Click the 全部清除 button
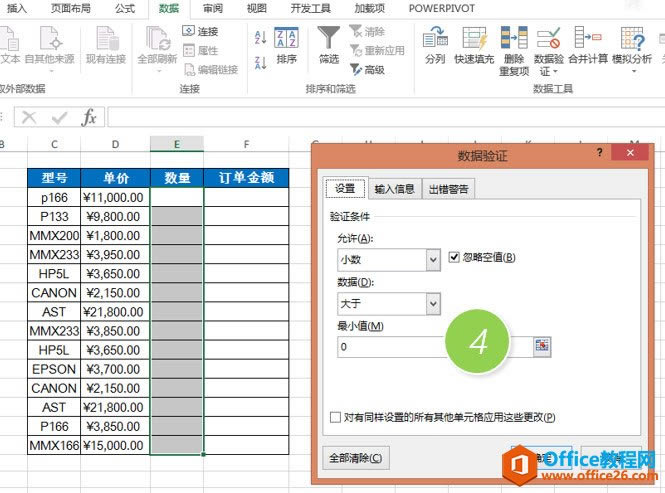This screenshot has height=493, width=665. pyautogui.click(x=355, y=458)
